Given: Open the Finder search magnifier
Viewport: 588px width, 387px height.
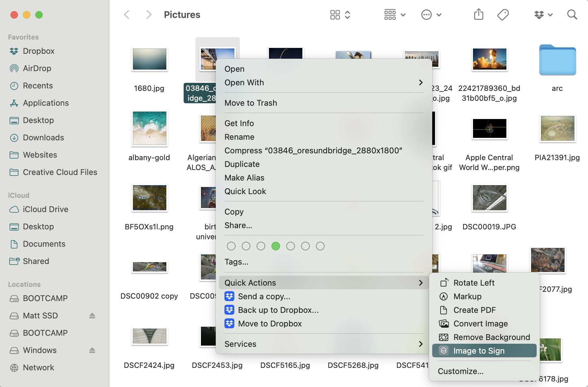Looking at the screenshot, I should point(572,15).
